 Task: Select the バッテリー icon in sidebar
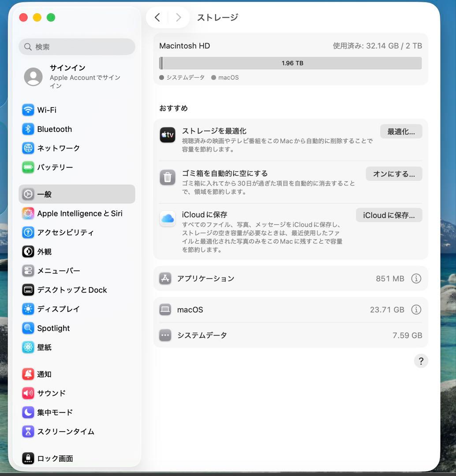pyautogui.click(x=28, y=167)
